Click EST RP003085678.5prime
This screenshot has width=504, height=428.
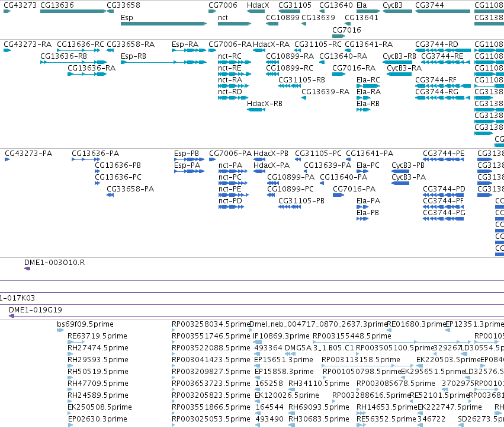coord(358,389)
